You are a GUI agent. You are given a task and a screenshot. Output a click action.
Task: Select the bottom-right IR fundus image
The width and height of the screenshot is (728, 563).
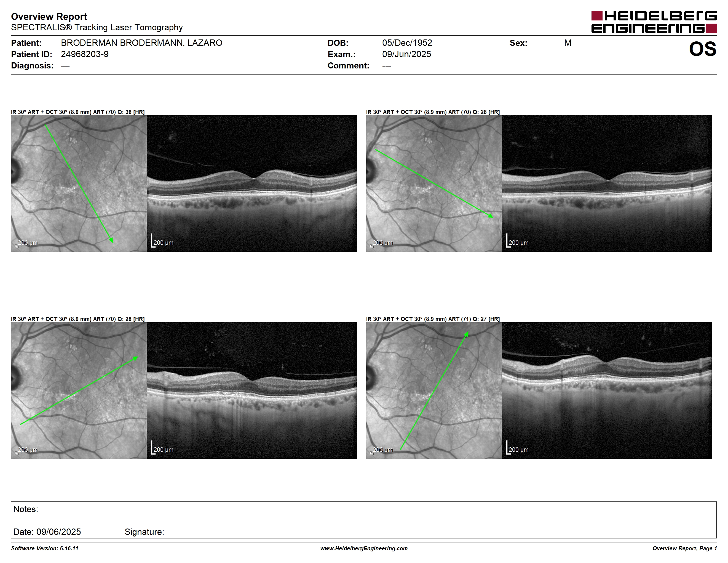point(434,390)
